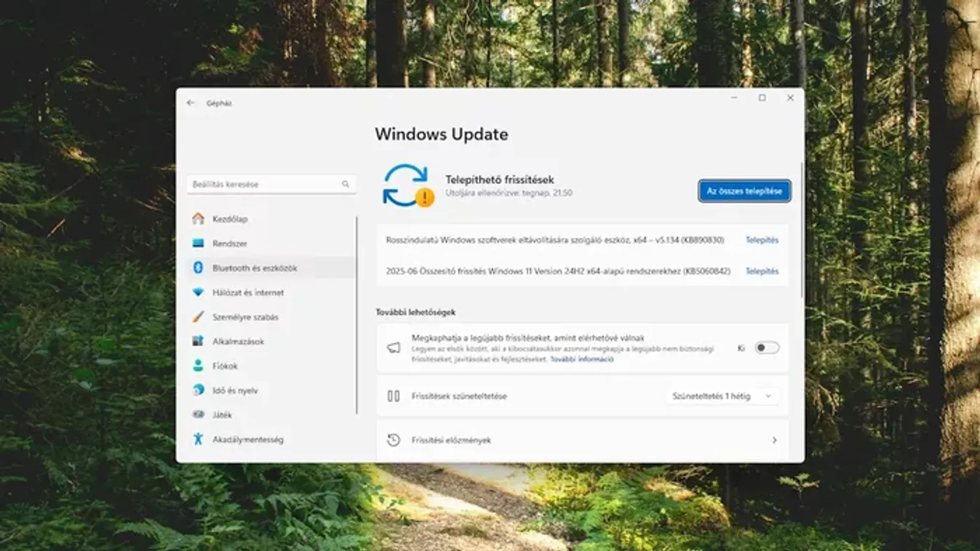The image size is (980, 551).
Task: Click the Frissítési előzmények row
Action: 582,441
